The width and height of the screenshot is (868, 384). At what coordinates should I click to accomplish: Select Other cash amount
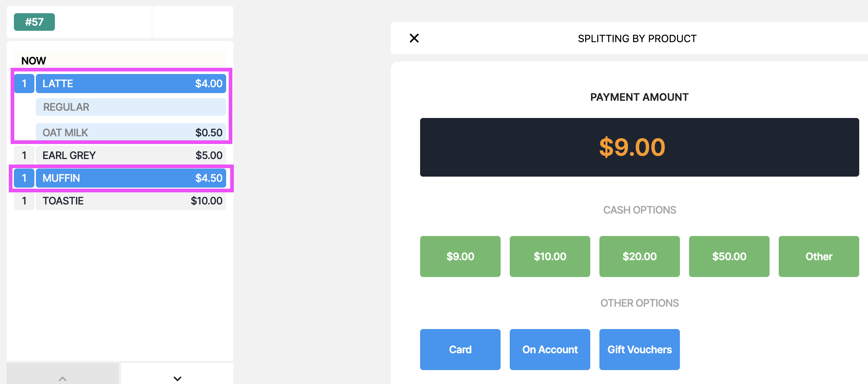[x=819, y=256]
